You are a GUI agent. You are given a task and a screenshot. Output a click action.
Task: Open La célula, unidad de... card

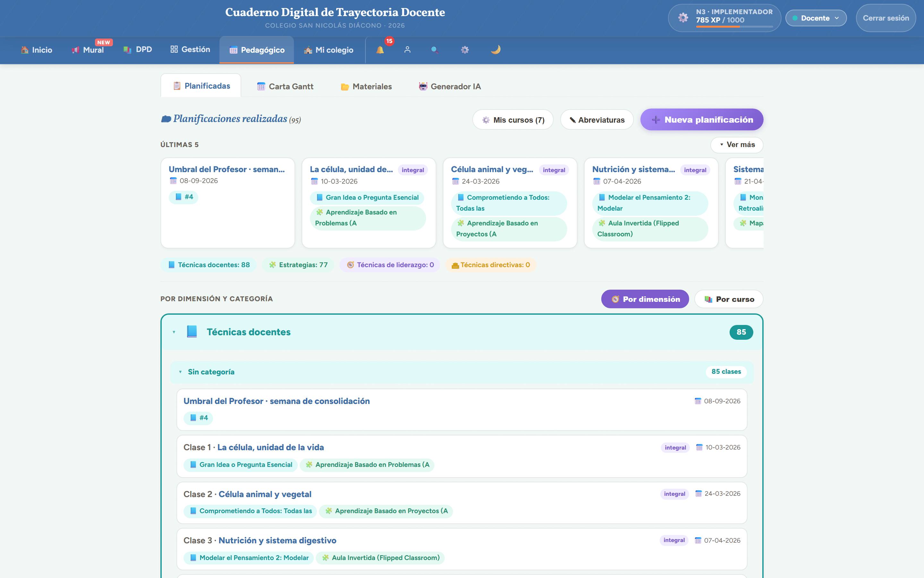pos(369,203)
